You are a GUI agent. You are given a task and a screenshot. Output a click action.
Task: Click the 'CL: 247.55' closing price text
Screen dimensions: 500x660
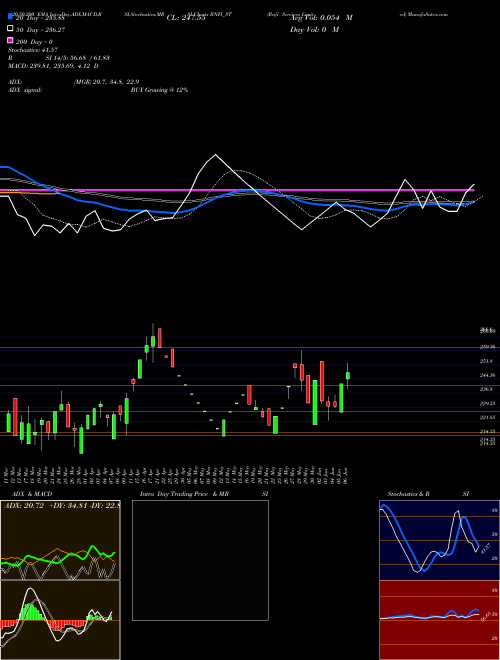click(186, 18)
